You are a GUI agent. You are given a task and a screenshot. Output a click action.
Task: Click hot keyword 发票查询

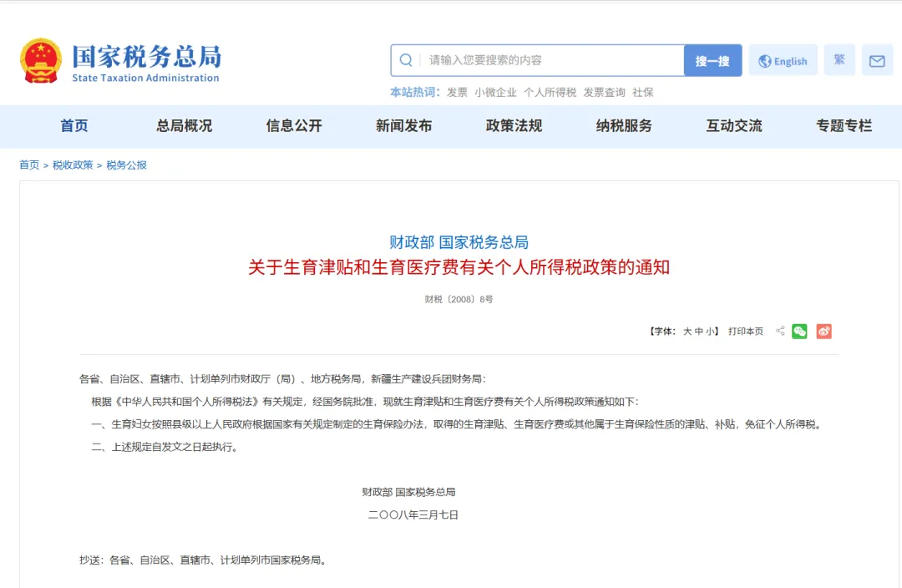click(604, 93)
